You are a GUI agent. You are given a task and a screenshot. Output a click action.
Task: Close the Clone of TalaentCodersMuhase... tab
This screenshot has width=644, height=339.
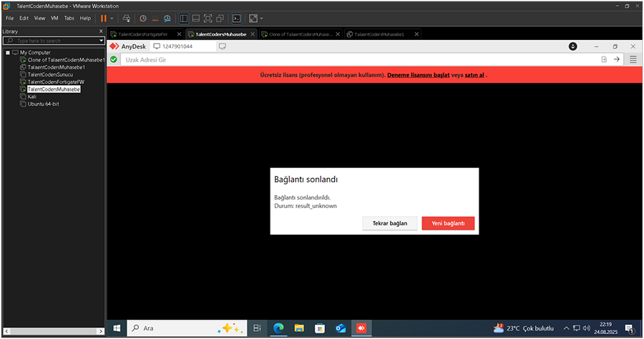(338, 34)
